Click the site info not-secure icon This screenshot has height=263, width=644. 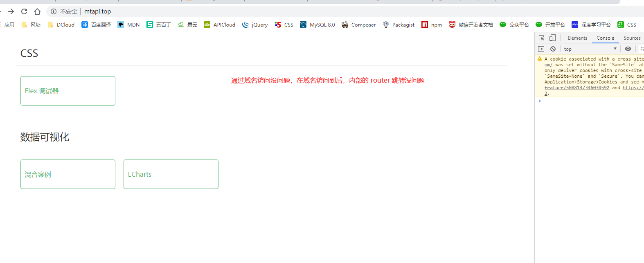tap(54, 11)
